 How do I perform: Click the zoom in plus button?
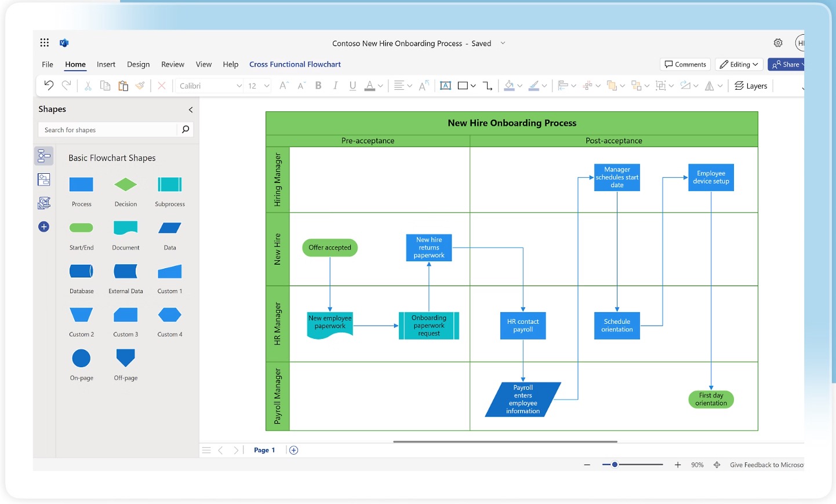tap(678, 465)
